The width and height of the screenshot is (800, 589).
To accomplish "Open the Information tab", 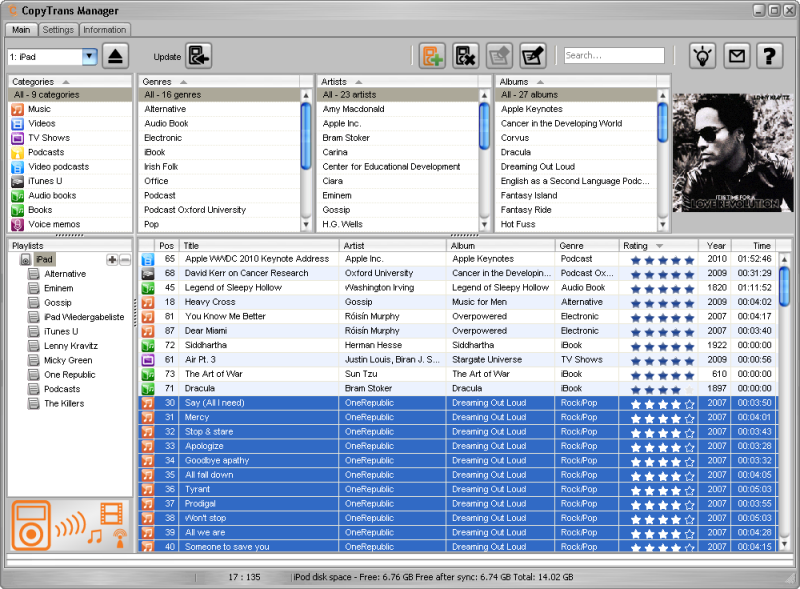I will (x=104, y=30).
